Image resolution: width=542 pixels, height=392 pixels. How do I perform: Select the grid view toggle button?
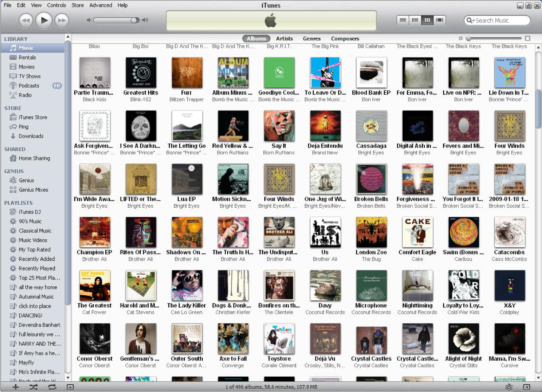[427, 20]
